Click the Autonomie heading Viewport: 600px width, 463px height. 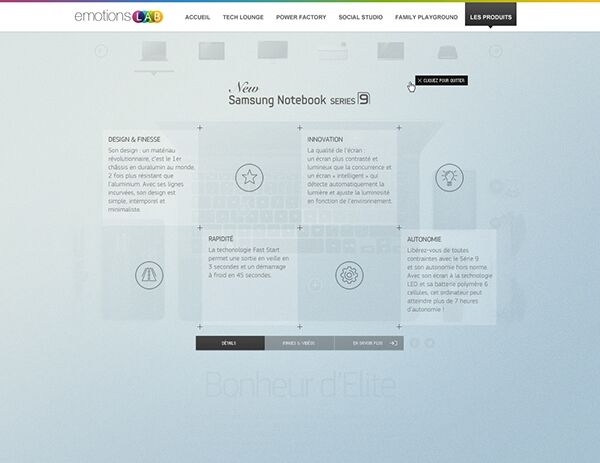click(424, 239)
